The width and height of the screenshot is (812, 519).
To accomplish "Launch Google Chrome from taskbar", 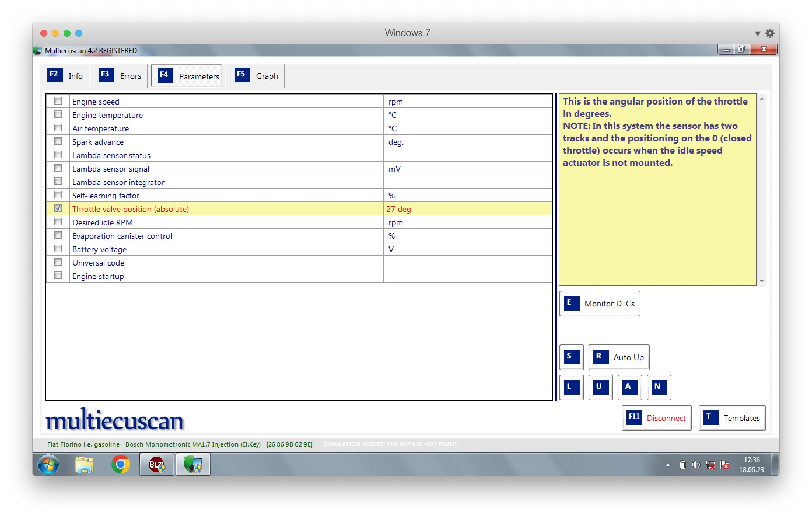I will [120, 464].
